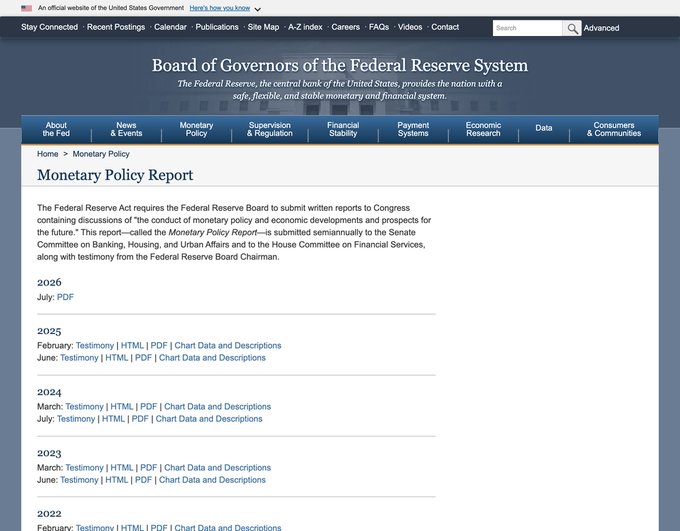
Task: Click the Monetary Policy Report page heading
Action: click(x=115, y=175)
